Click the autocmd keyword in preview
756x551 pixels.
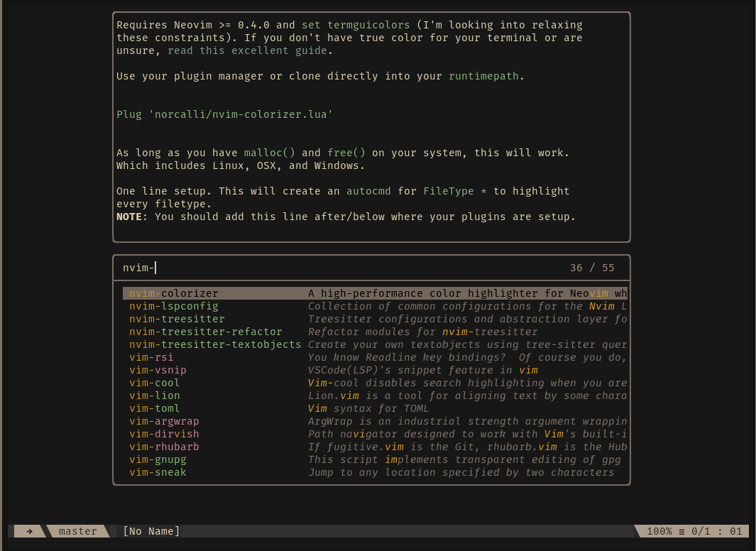coord(368,191)
